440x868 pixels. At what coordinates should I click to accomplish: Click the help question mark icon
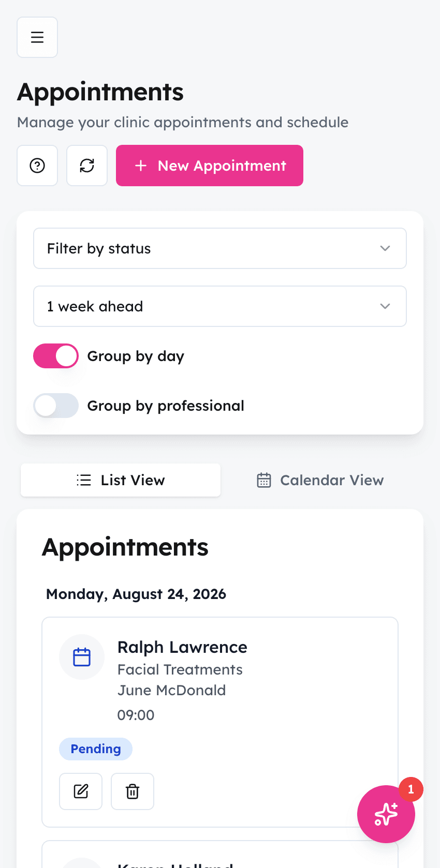click(x=37, y=166)
